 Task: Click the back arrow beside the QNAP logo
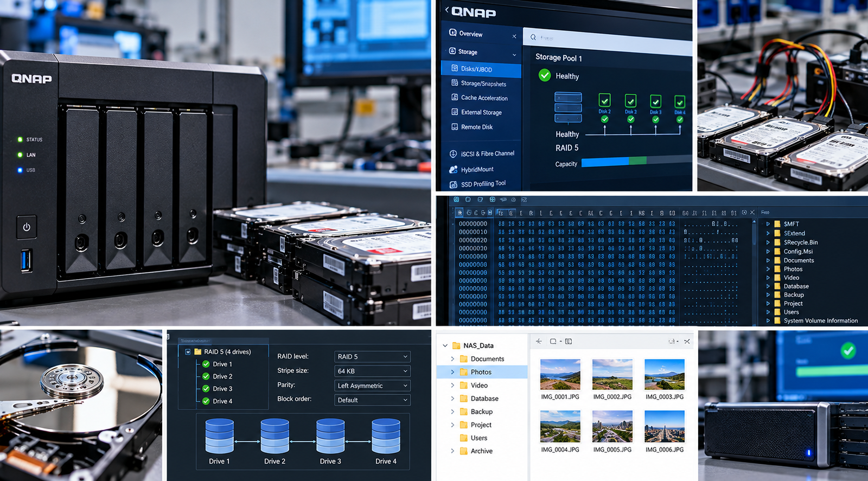pyautogui.click(x=446, y=10)
